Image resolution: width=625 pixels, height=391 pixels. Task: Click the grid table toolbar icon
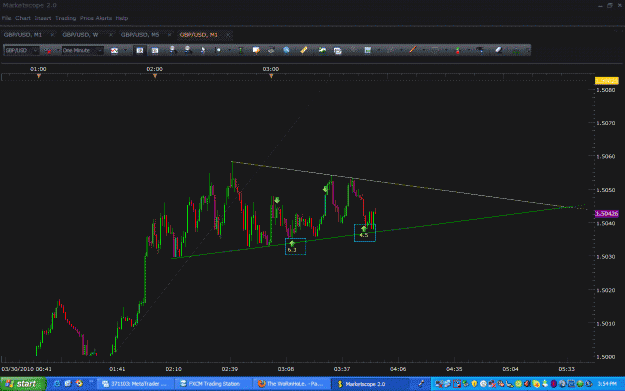(x=368, y=50)
